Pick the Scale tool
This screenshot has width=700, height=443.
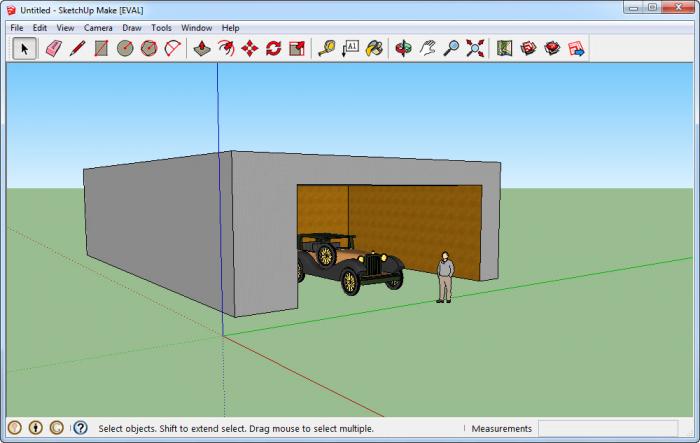pyautogui.click(x=297, y=48)
